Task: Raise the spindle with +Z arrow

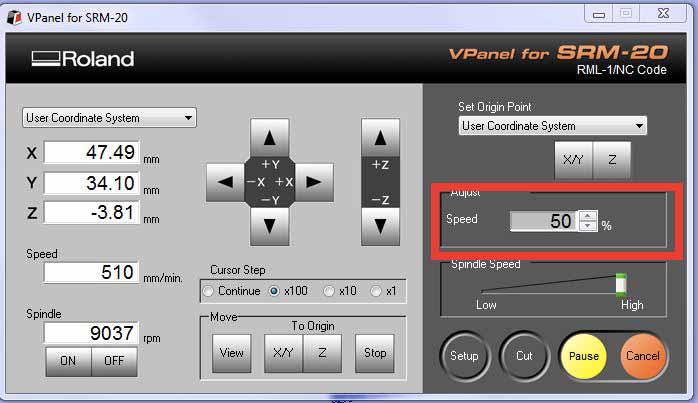Action: (x=380, y=138)
